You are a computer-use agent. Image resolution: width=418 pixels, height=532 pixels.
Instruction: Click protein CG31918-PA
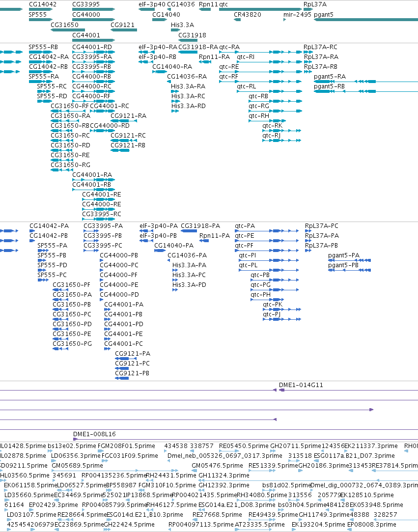pos(200,225)
